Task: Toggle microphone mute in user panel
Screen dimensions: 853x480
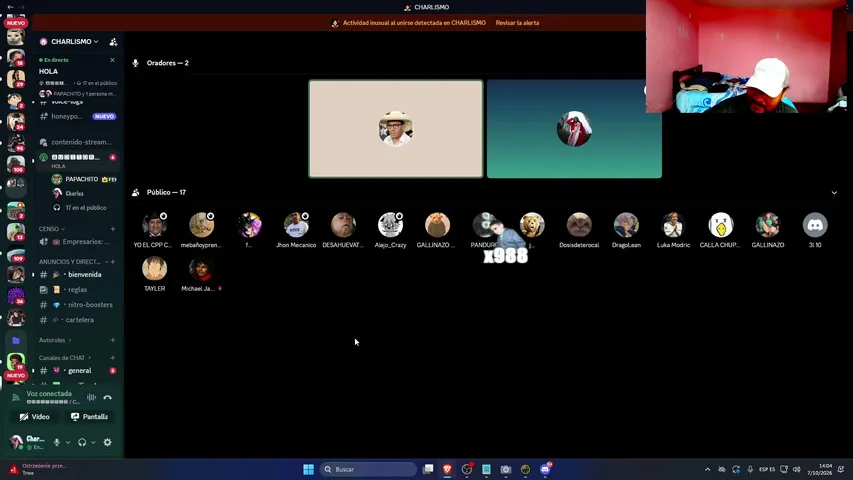Action: tap(57, 442)
